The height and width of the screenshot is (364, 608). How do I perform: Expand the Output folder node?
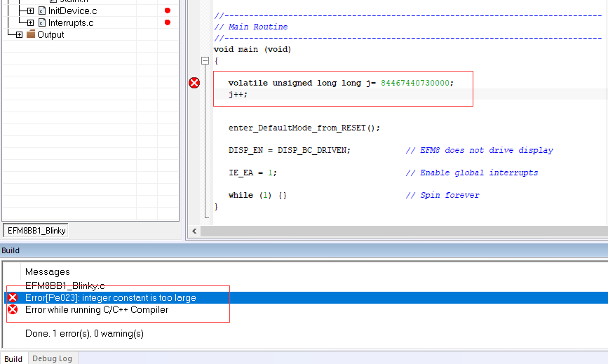click(19, 34)
